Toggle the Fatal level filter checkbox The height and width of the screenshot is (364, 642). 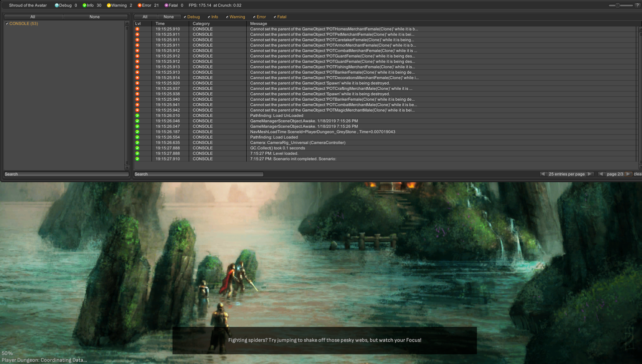[275, 17]
